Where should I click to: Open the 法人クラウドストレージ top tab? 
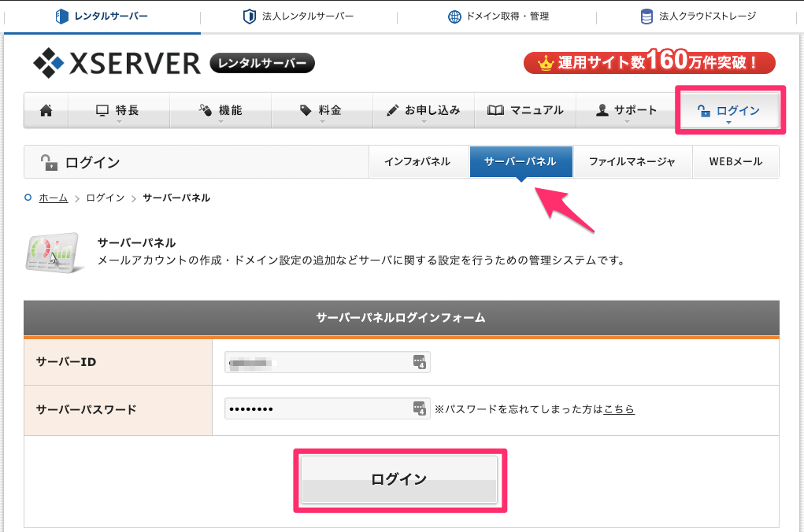698,17
